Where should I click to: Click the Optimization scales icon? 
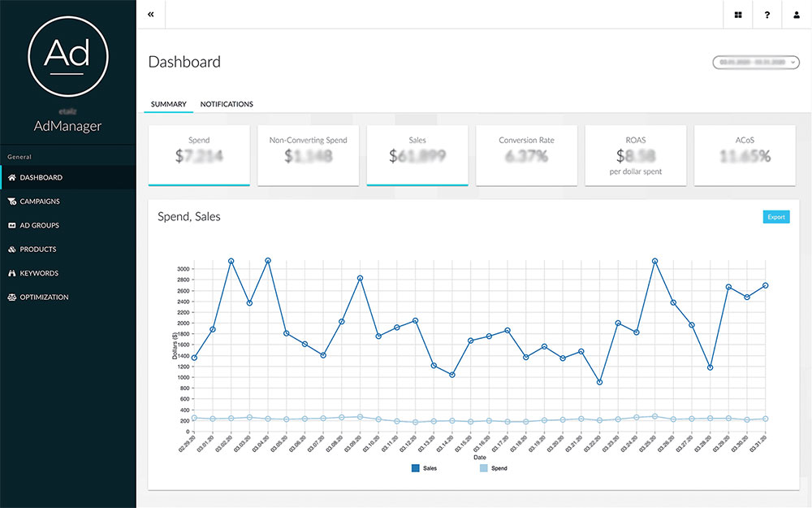tap(12, 297)
